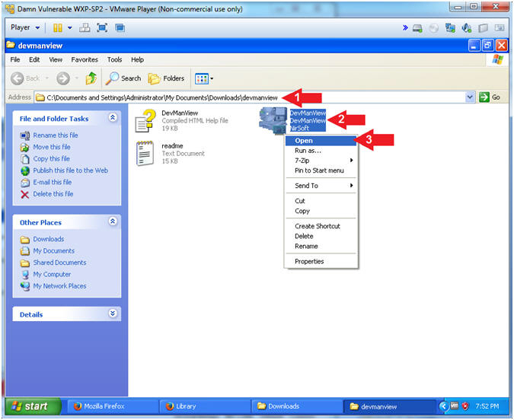Screen dimensions: 514x420
Task: Choose Open in context menu
Action: 321,141
